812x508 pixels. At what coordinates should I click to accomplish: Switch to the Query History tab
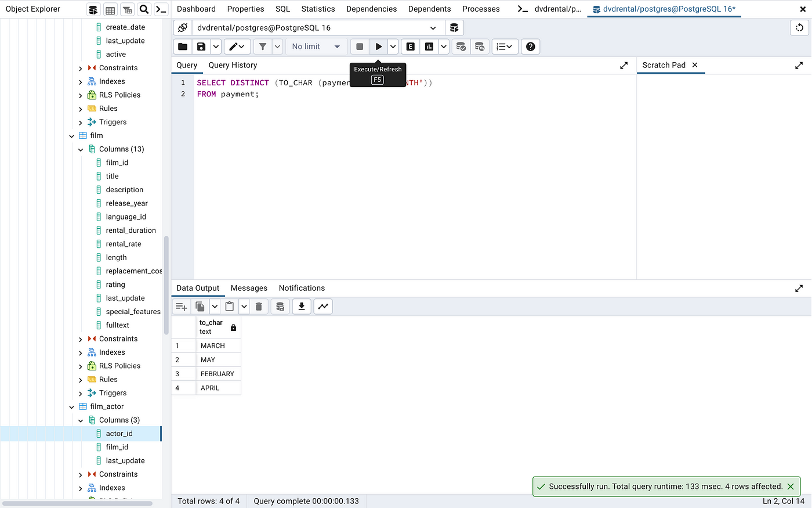tap(233, 65)
